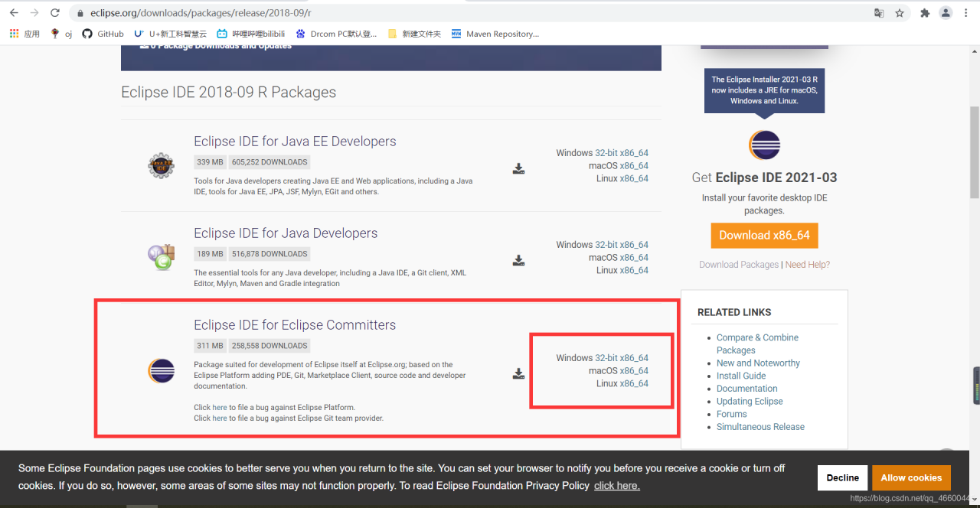The width and height of the screenshot is (980, 508).
Task: Click the Eclipse logo above Get Eclipse IDE
Action: 764,145
